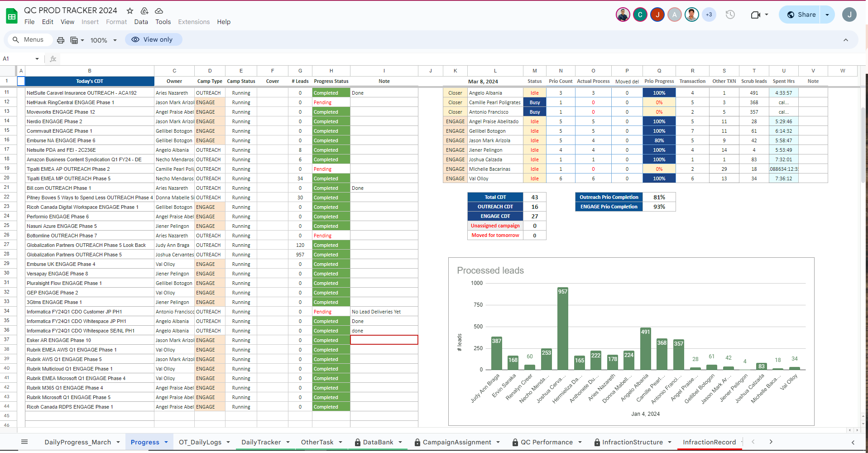Switch to the InfractionStructure sheet tab

click(x=633, y=442)
